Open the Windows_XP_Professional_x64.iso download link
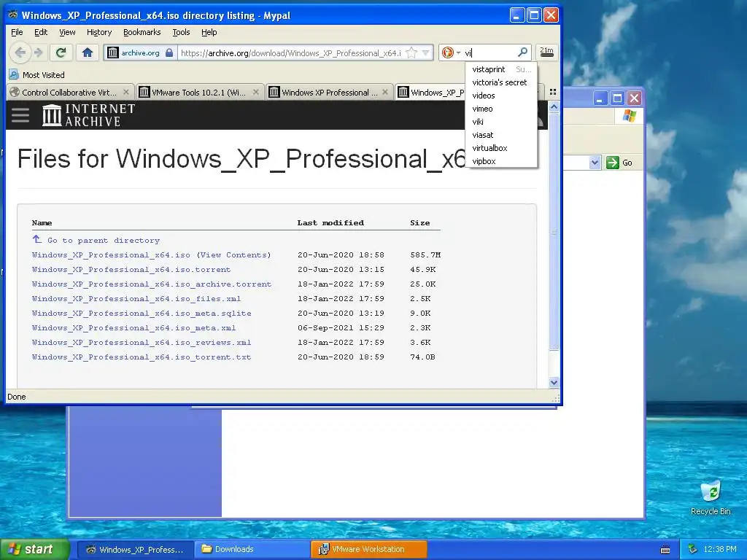This screenshot has height=560, width=747. pyautogui.click(x=111, y=254)
